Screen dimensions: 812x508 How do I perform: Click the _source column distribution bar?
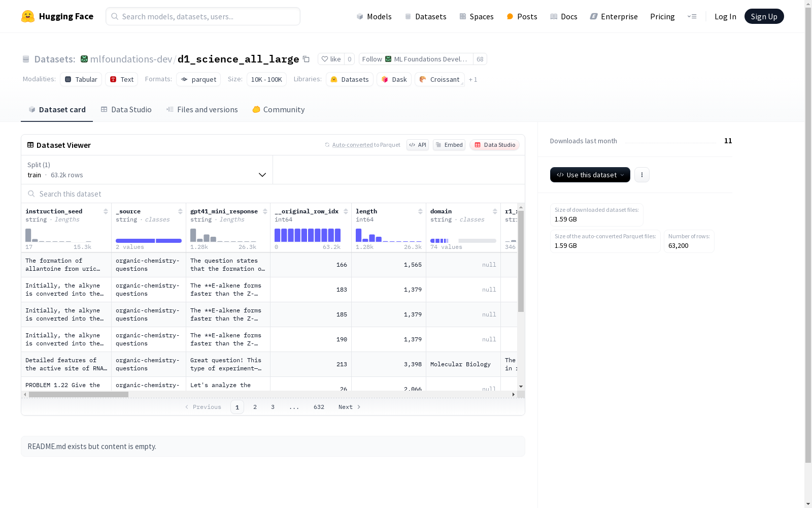[x=149, y=241]
